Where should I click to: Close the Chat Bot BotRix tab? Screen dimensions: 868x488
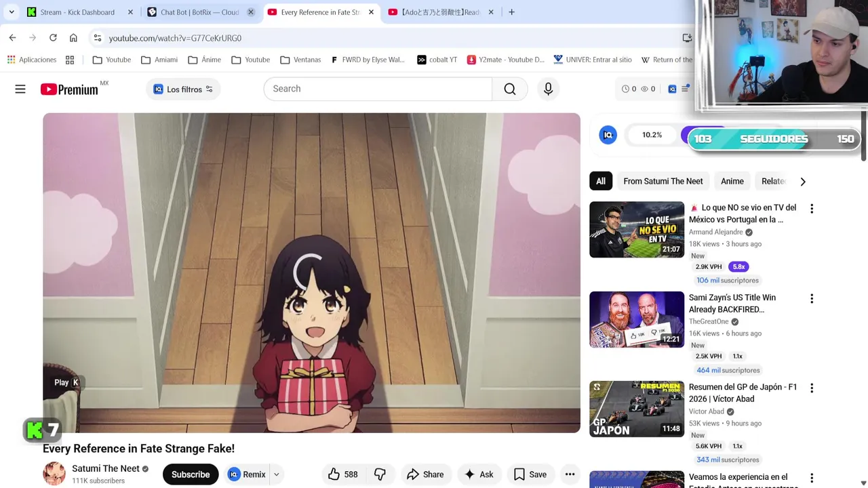pos(250,12)
